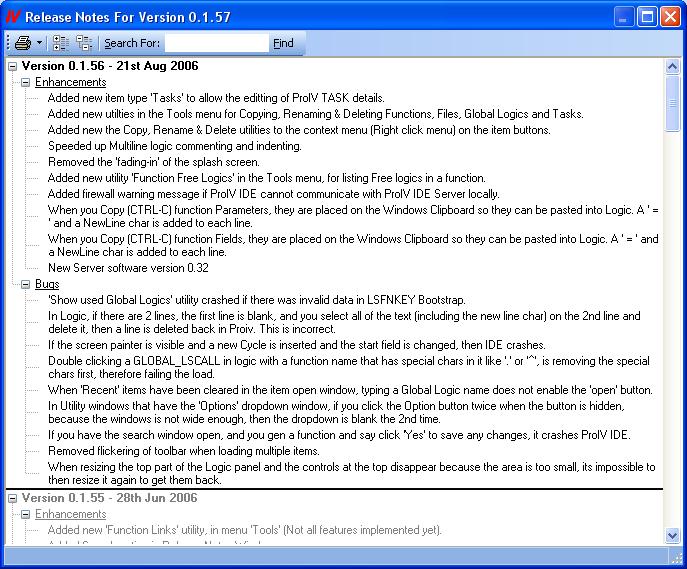687x569 pixels.
Task: Click the Enhancements label under Version 0.1.55
Action: click(x=71, y=514)
